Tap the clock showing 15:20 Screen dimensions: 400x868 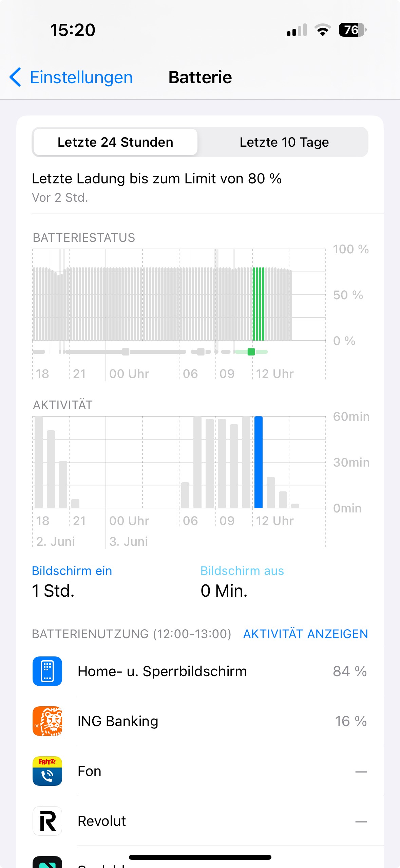(x=73, y=30)
